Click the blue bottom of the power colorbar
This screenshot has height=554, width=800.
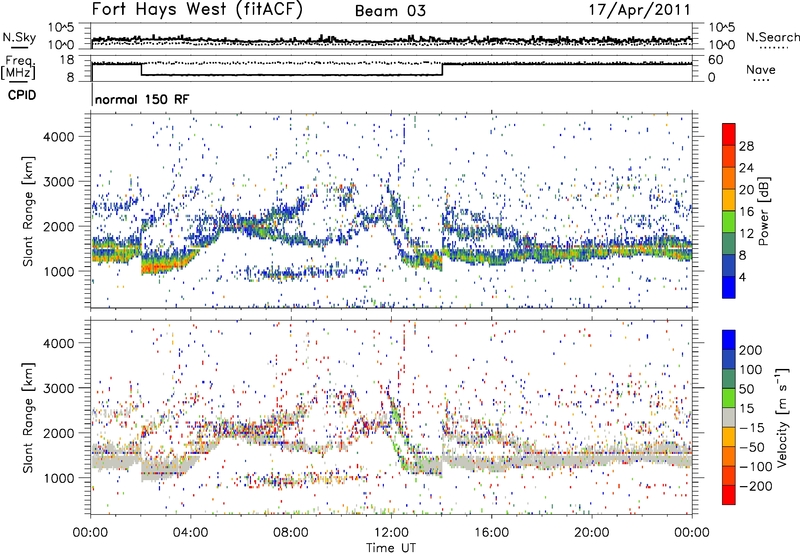729,287
